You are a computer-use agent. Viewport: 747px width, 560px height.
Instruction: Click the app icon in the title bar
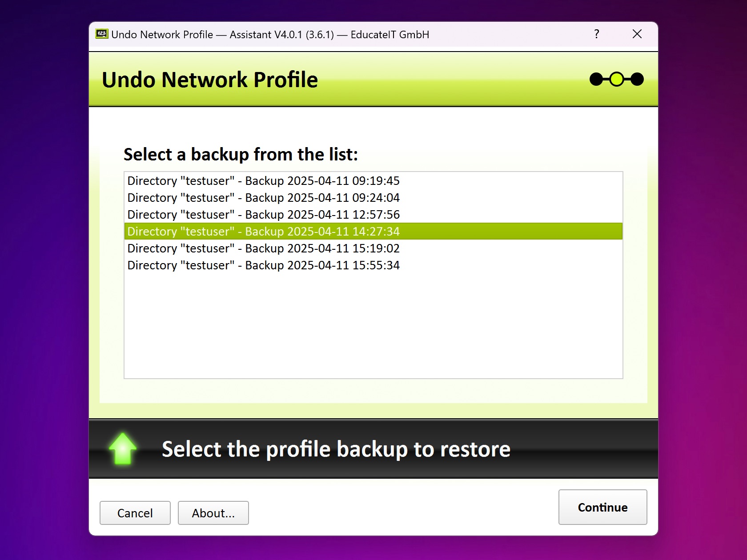(x=102, y=34)
